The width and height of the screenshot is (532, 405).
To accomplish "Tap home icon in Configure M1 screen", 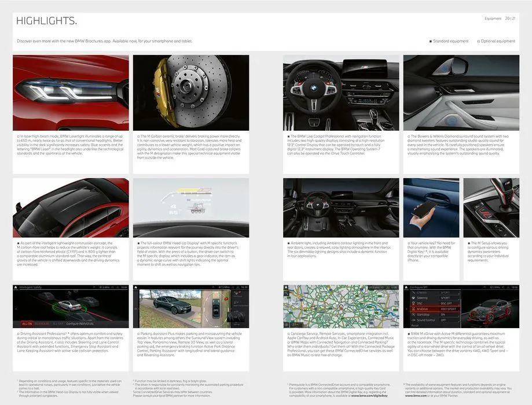I will (407, 287).
